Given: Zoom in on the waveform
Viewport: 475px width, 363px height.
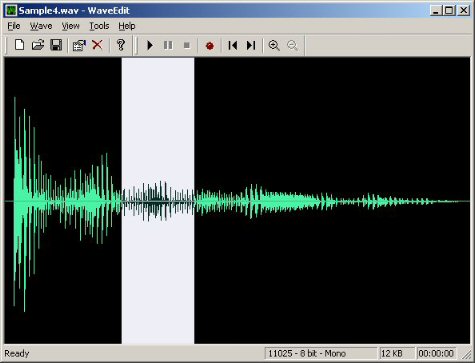Looking at the screenshot, I should (274, 45).
